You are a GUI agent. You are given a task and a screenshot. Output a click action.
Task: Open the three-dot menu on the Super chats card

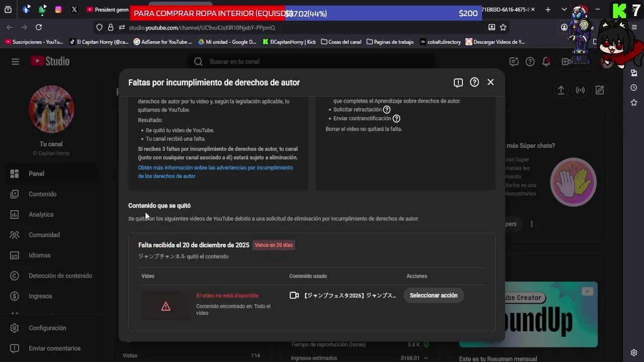(x=531, y=224)
